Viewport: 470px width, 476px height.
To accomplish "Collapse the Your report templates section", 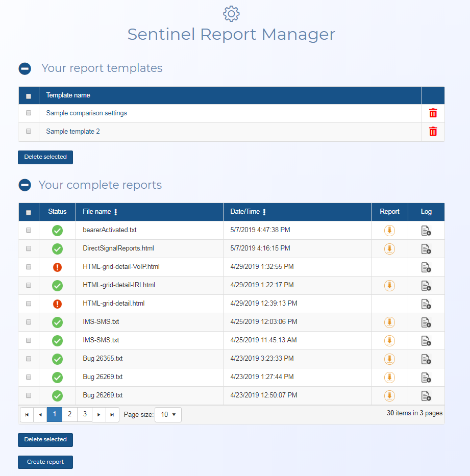I will click(x=25, y=69).
